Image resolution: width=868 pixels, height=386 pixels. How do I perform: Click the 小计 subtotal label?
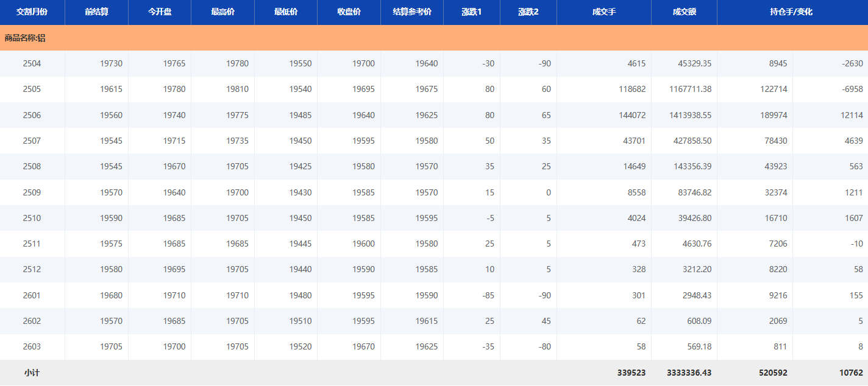[32, 373]
